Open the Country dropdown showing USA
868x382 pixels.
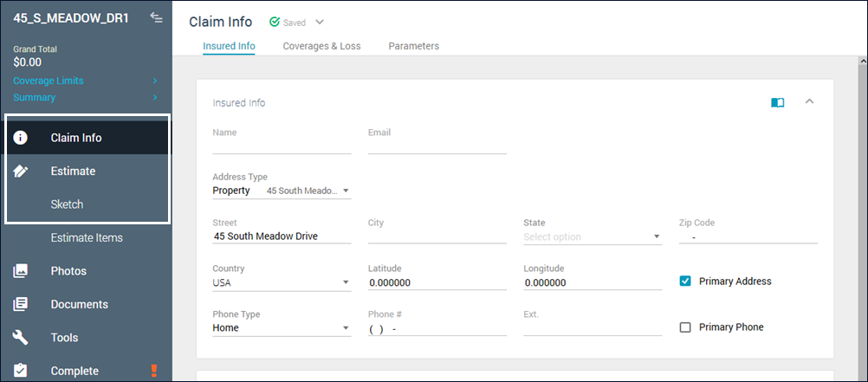282,283
